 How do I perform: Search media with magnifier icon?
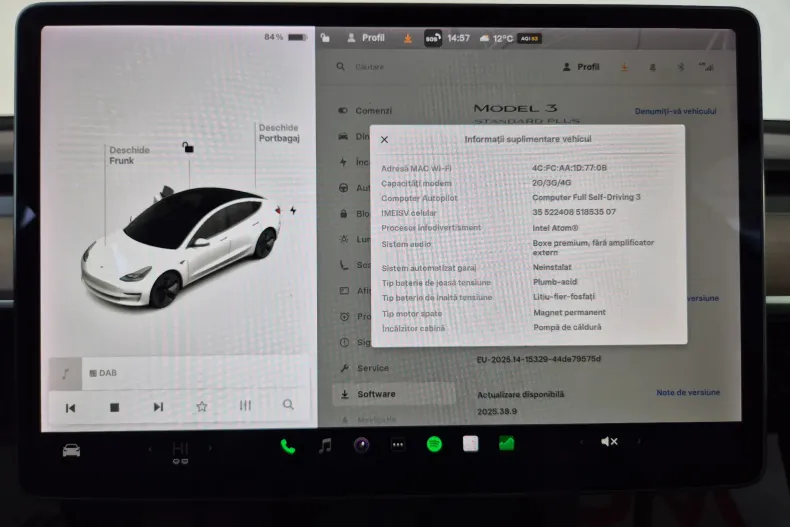[x=288, y=405]
